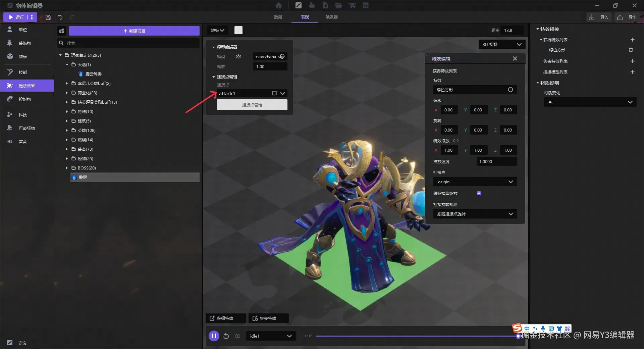
Task: Delete 绿色方形 with the trash icon
Action: 631,50
